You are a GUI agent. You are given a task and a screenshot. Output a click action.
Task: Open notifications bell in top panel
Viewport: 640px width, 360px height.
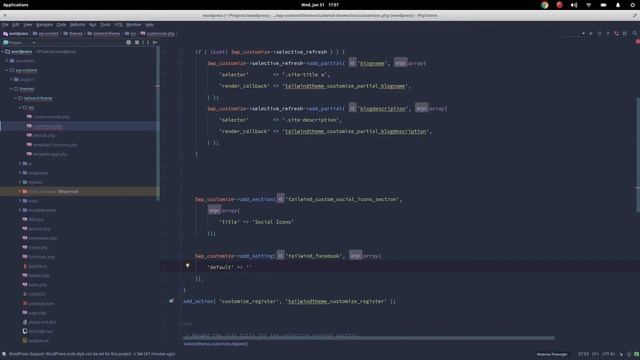point(618,5)
